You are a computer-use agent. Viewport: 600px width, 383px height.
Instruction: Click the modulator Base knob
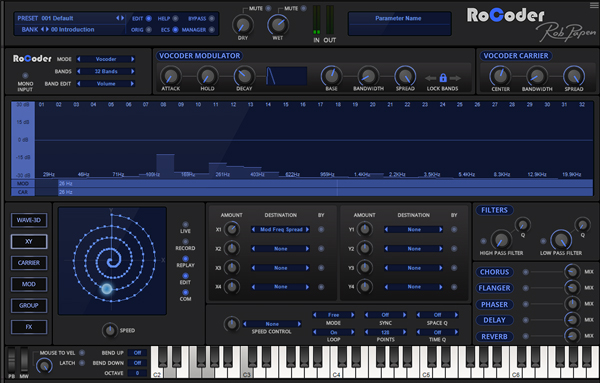pos(331,76)
